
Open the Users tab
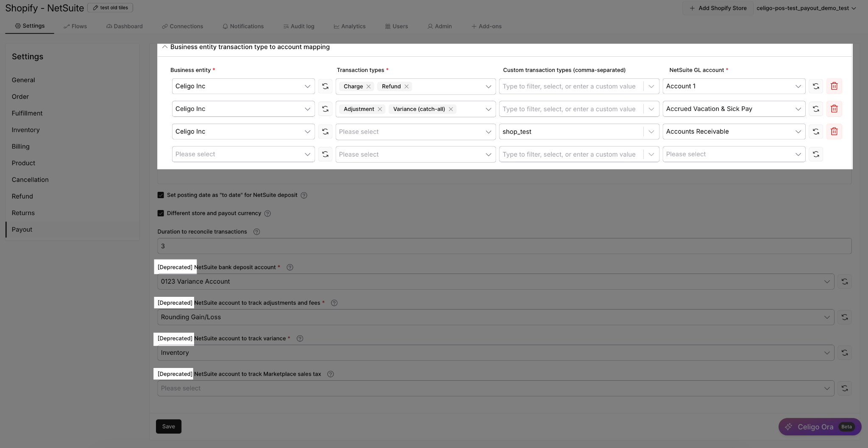397,26
